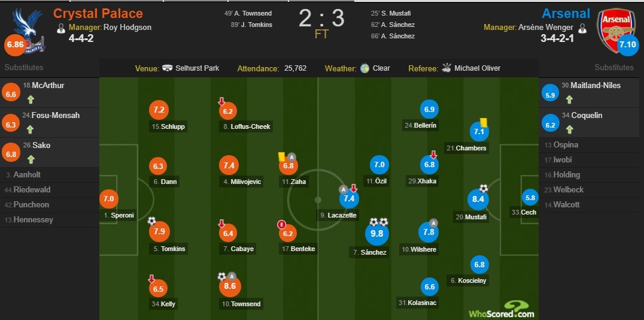The height and width of the screenshot is (320, 644).
Task: Select Sánchez's 9.8 rating bubble
Action: [377, 234]
